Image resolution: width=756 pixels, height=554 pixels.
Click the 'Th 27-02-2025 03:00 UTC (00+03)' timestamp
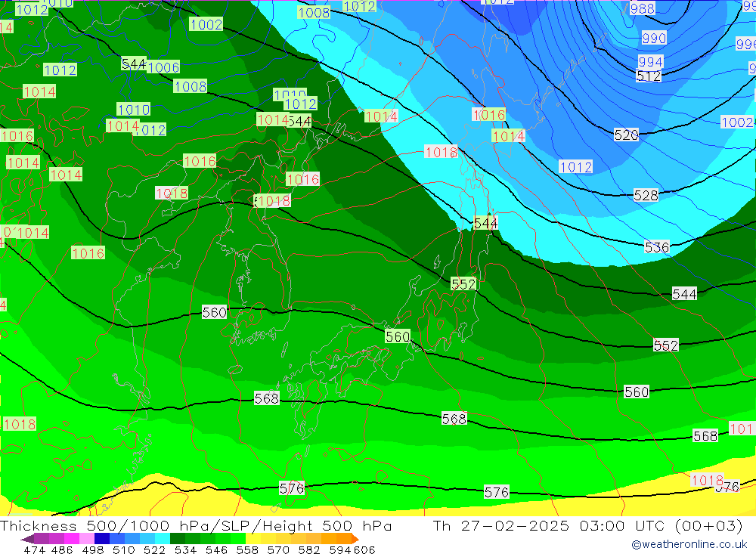click(x=587, y=525)
